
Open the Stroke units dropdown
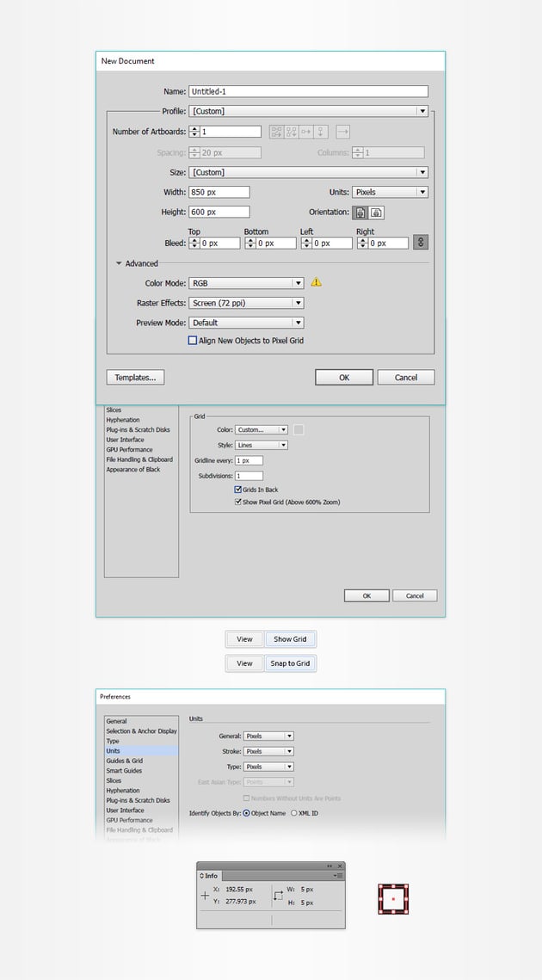pos(268,751)
